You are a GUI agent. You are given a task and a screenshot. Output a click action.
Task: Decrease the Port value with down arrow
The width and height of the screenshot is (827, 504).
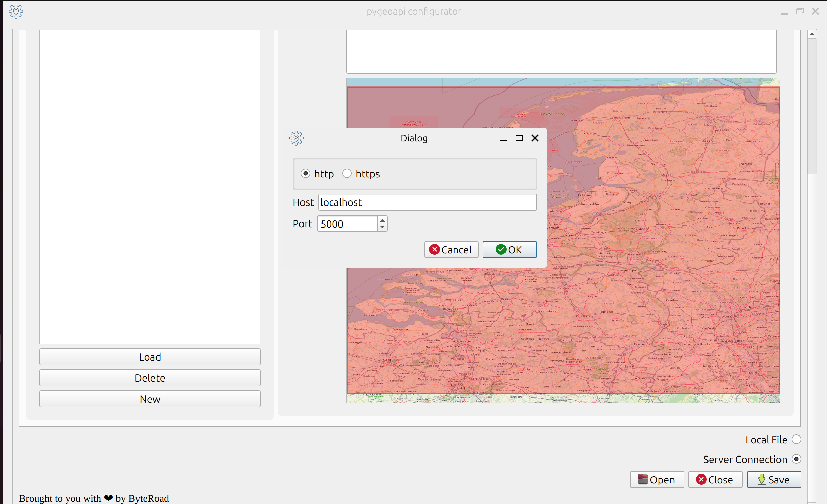click(382, 227)
